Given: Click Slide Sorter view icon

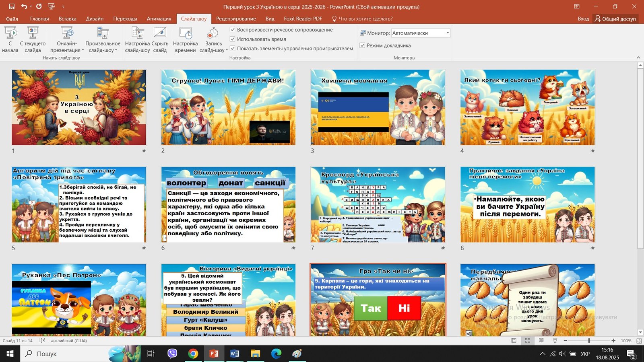Looking at the screenshot, I should pos(527,341).
